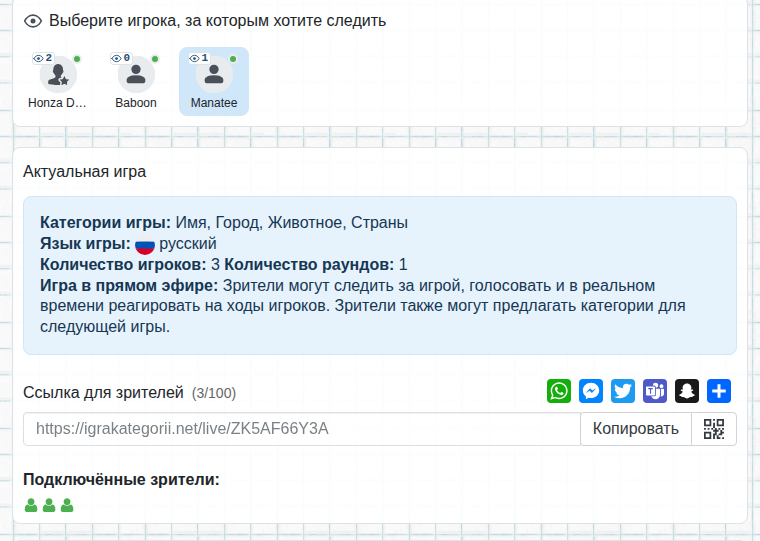Share link on Twitter icon
760x541 pixels.
pos(623,391)
